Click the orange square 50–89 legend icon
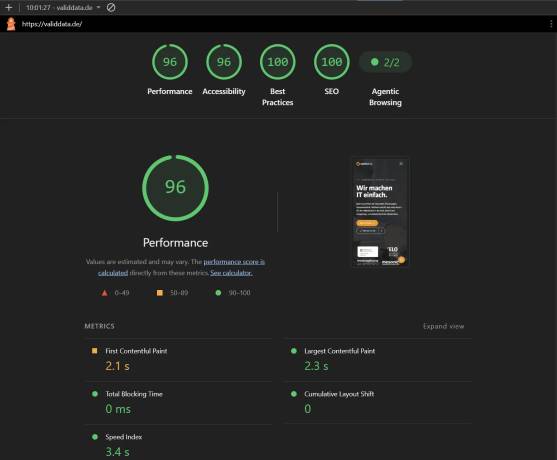 point(160,293)
